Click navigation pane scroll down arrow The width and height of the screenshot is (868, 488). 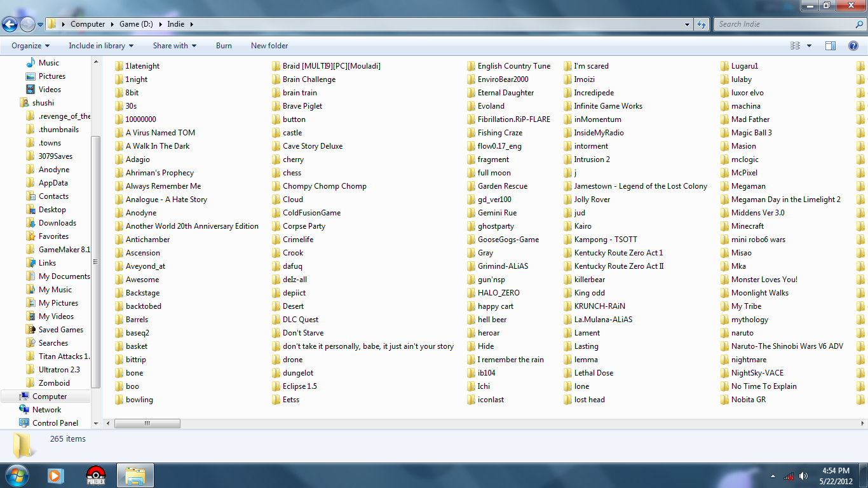coord(96,423)
